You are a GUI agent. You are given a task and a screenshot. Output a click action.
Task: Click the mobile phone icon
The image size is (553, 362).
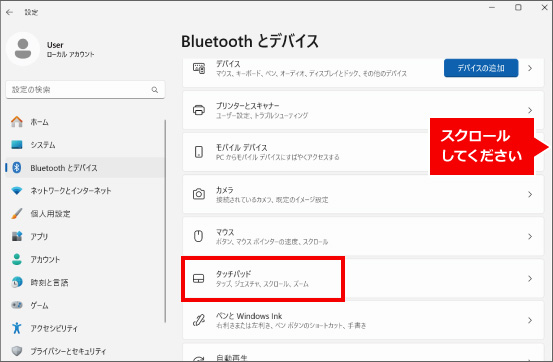199,152
